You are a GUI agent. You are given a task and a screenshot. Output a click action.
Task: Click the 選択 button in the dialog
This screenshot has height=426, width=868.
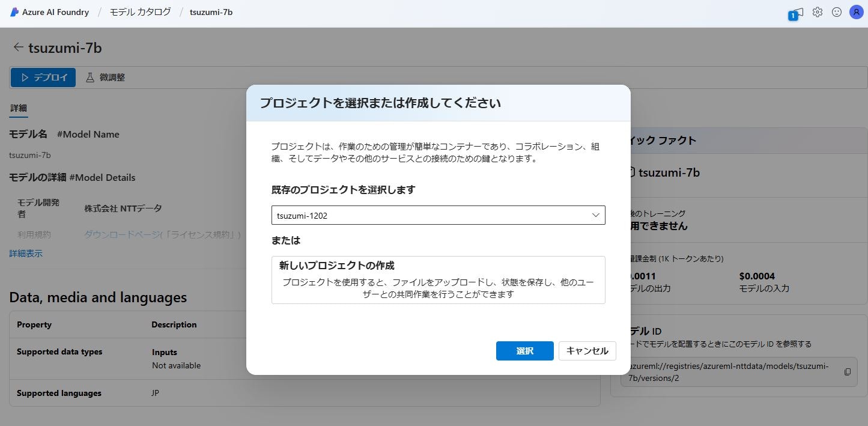tap(525, 351)
